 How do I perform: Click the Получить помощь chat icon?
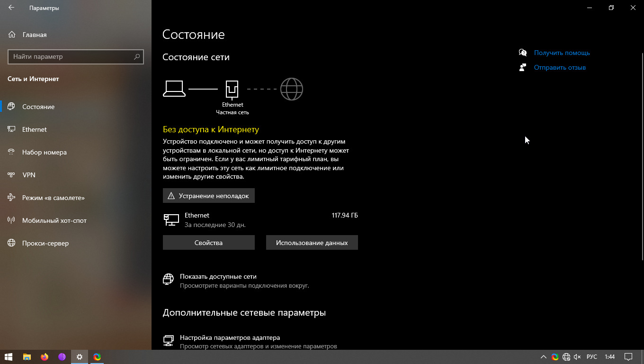click(x=523, y=53)
